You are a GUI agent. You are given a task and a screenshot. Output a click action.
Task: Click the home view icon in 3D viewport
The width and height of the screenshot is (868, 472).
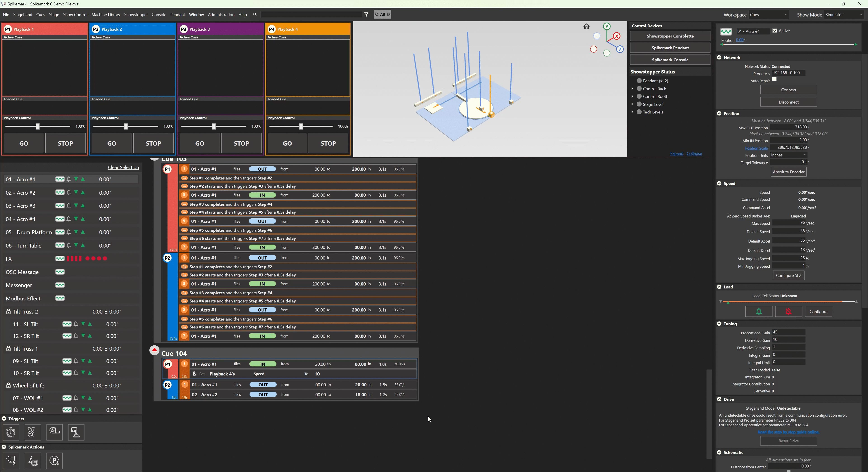586,27
